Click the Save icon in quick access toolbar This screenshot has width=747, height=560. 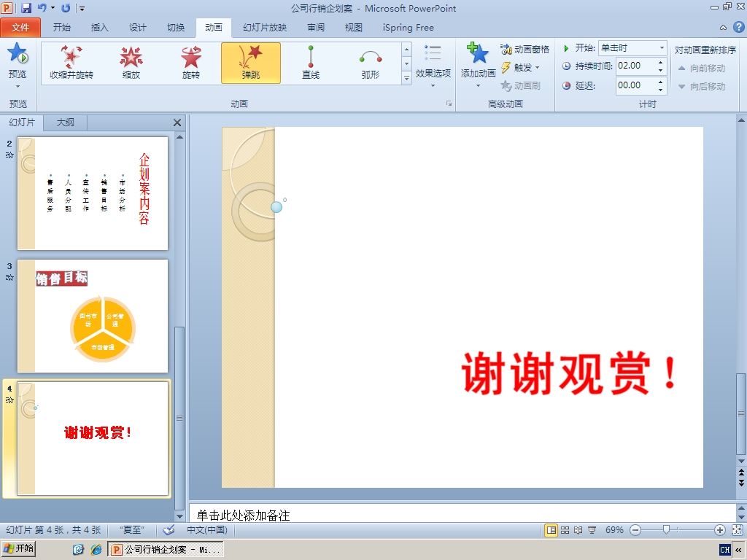pos(26,8)
